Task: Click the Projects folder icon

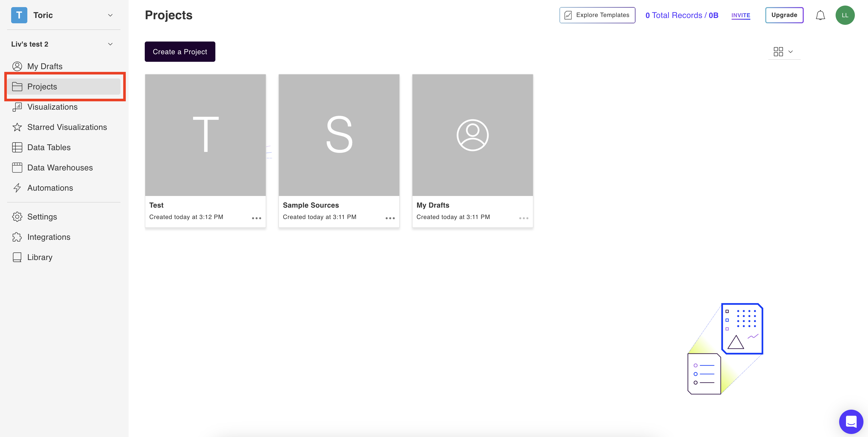Action: (17, 87)
